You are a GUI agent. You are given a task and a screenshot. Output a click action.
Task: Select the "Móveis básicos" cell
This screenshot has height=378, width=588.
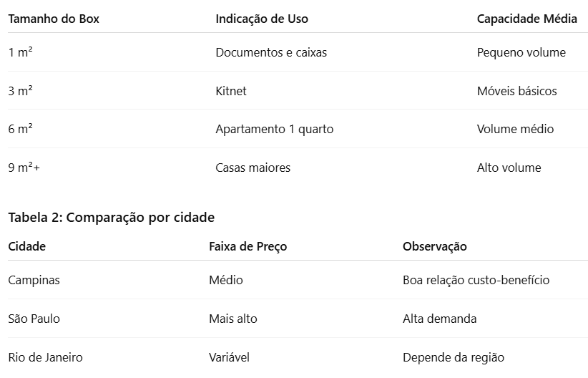click(516, 91)
